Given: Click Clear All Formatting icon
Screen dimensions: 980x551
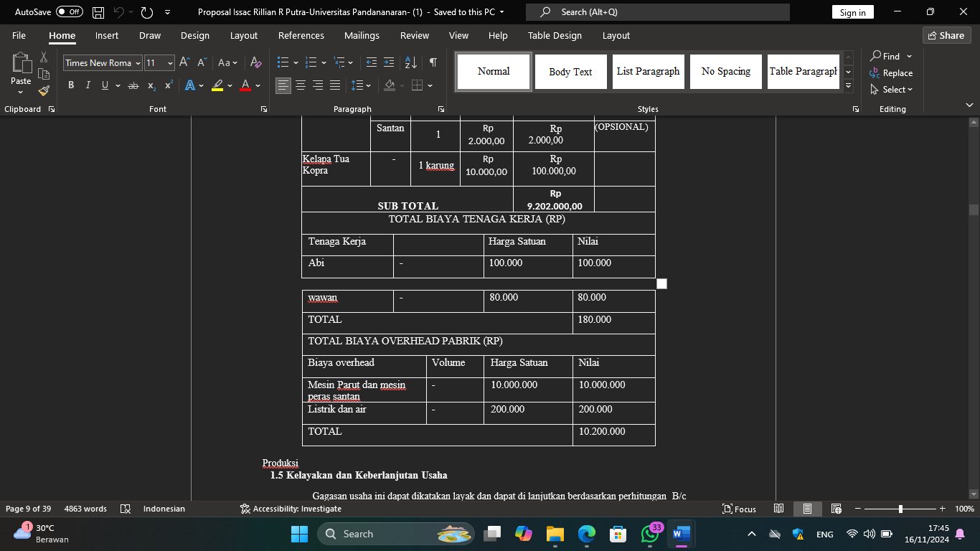Looking at the screenshot, I should tap(256, 62).
